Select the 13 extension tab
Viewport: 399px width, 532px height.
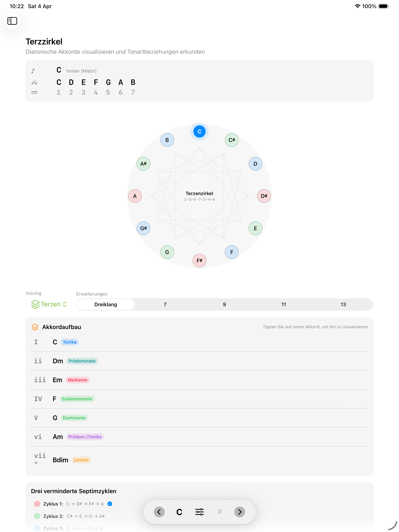[x=343, y=304]
